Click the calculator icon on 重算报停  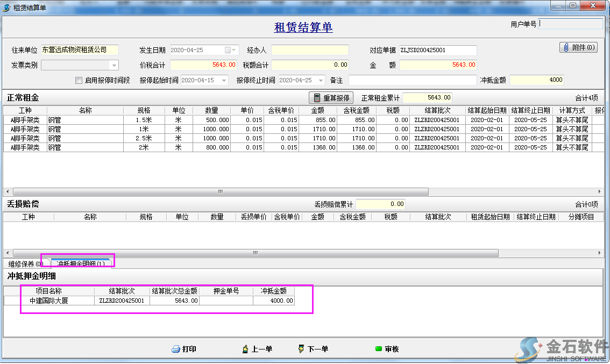click(x=317, y=98)
